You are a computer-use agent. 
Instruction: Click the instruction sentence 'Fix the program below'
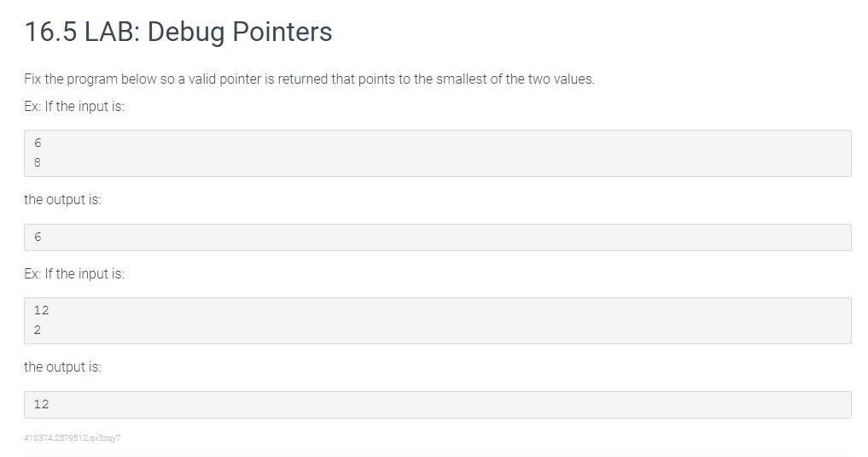(x=309, y=79)
